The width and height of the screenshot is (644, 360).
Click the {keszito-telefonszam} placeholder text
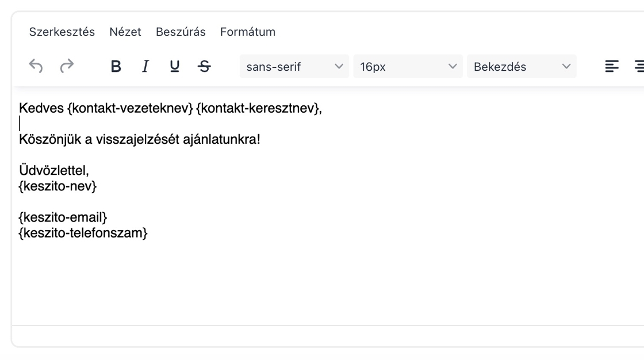coord(83,233)
